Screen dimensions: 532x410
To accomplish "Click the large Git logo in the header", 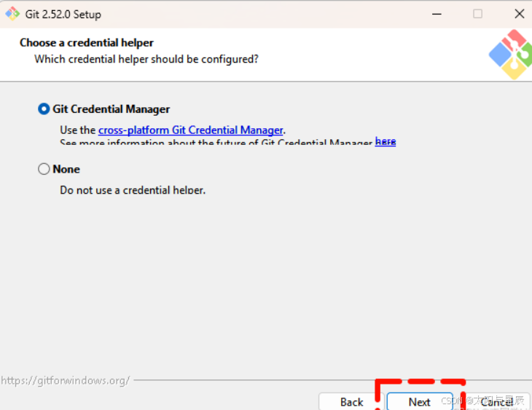I will pos(511,55).
